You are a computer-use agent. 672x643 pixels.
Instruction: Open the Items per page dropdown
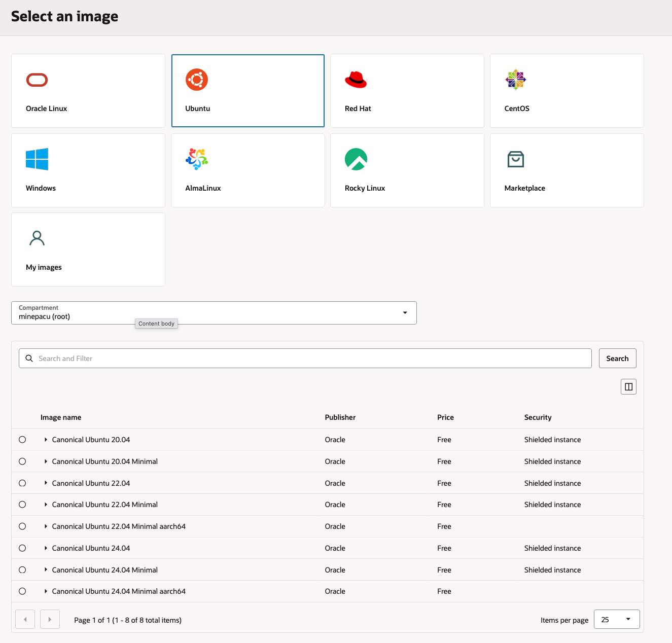(616, 620)
